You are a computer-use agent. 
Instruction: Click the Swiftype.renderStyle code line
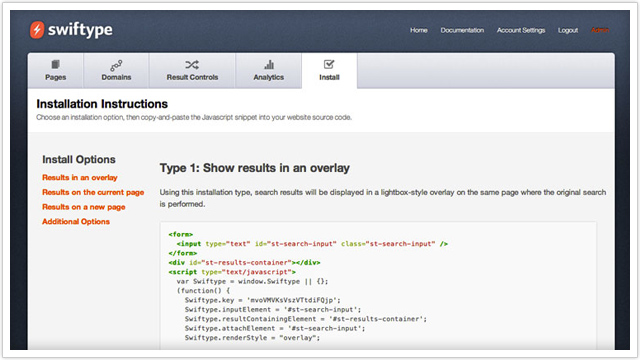coord(252,338)
